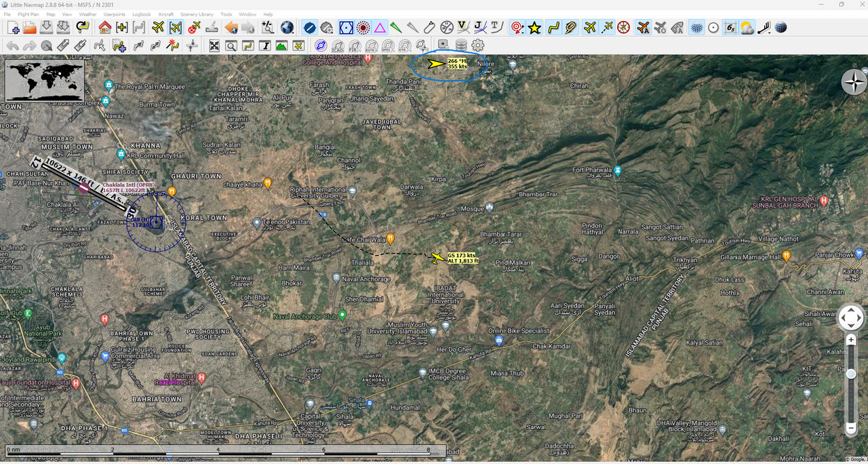Click the 266°M 355 kts wind label
This screenshot has width=868, height=464.
457,64
